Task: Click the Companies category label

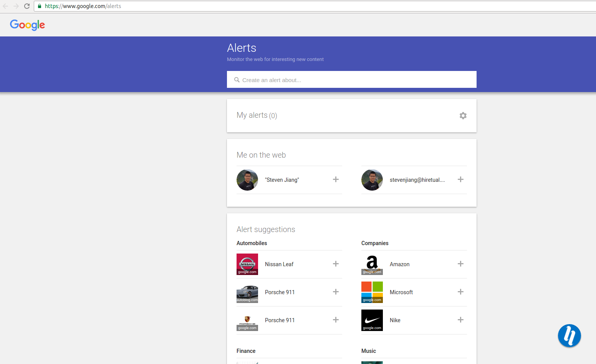Action: point(375,243)
